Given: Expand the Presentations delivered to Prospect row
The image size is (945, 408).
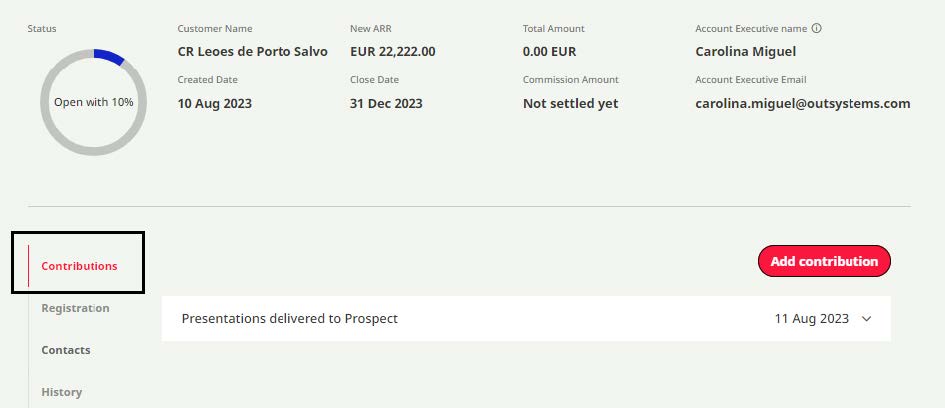Looking at the screenshot, I should (x=866, y=319).
